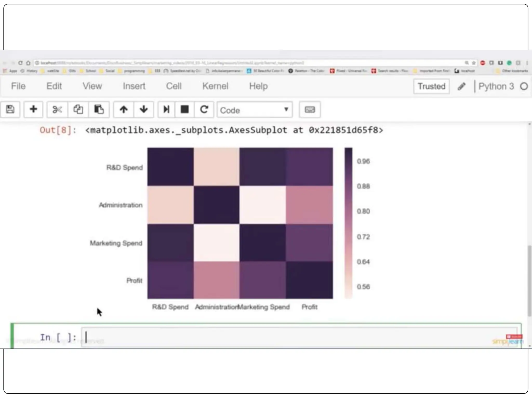Copy the selected cell with the copy icon
The width and height of the screenshot is (532, 399).
pyautogui.click(x=78, y=110)
